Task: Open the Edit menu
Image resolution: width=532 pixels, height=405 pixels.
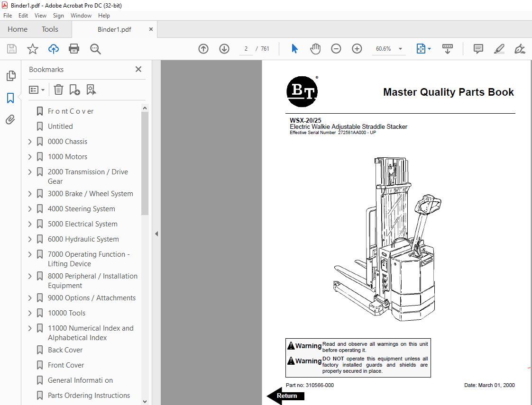Action: pyautogui.click(x=23, y=16)
